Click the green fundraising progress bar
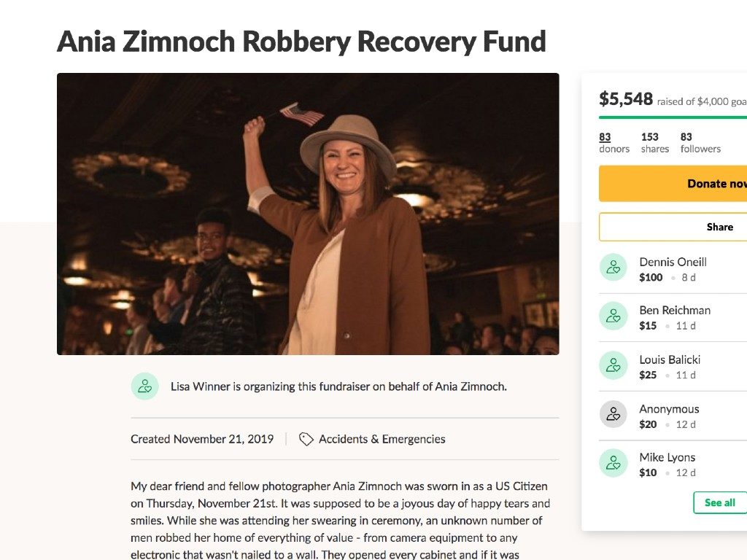 673,117
